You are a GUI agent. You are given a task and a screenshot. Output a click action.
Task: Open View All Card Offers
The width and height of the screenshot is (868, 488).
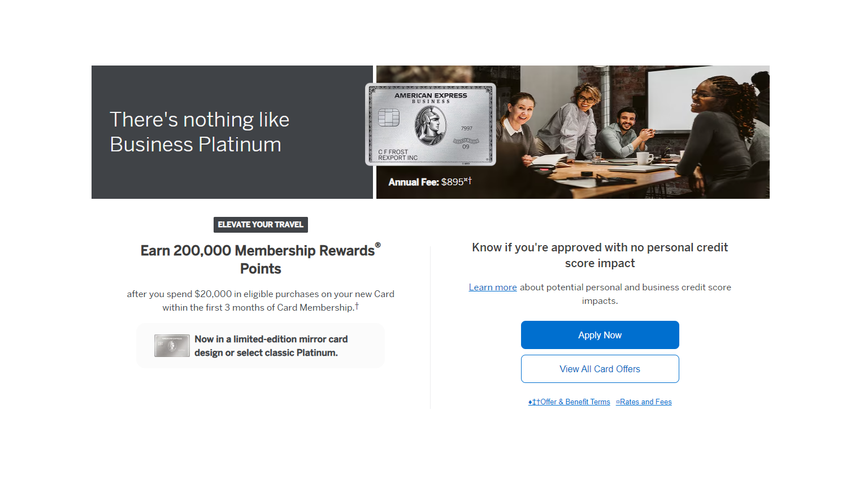tap(600, 369)
